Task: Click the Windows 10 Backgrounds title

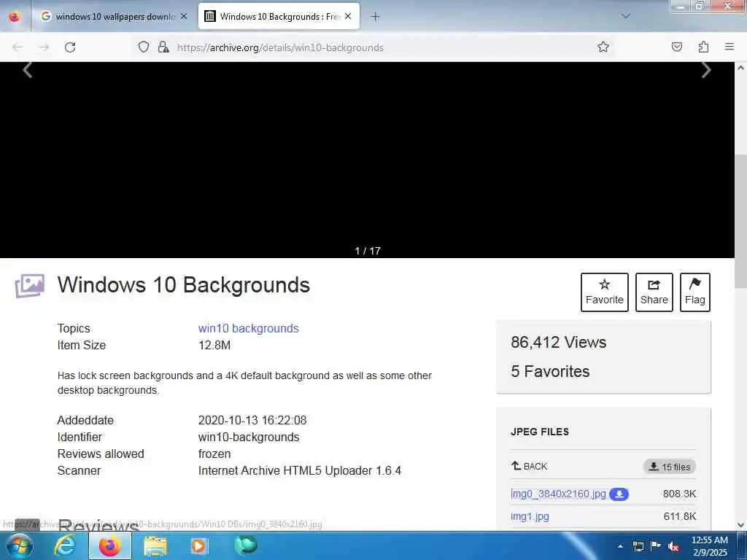Action: [183, 285]
